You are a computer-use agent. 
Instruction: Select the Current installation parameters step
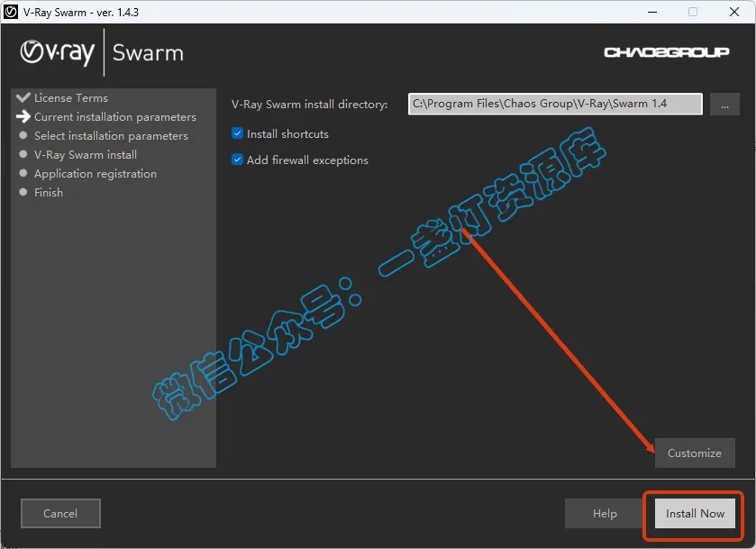tap(115, 117)
